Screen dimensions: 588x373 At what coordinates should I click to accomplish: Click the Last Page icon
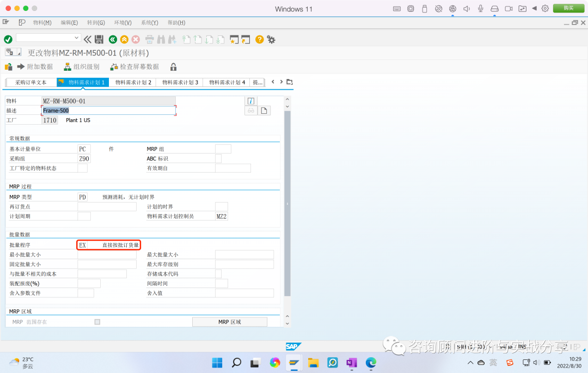point(220,39)
